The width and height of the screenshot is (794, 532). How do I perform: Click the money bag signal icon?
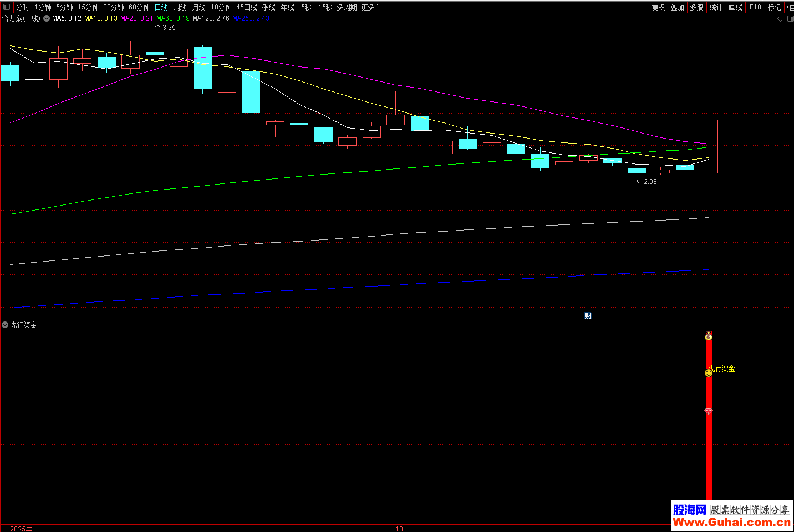(x=709, y=336)
